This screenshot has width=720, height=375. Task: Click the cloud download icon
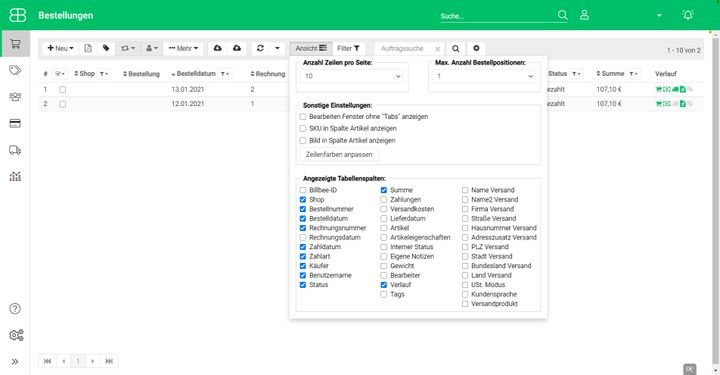pos(218,48)
